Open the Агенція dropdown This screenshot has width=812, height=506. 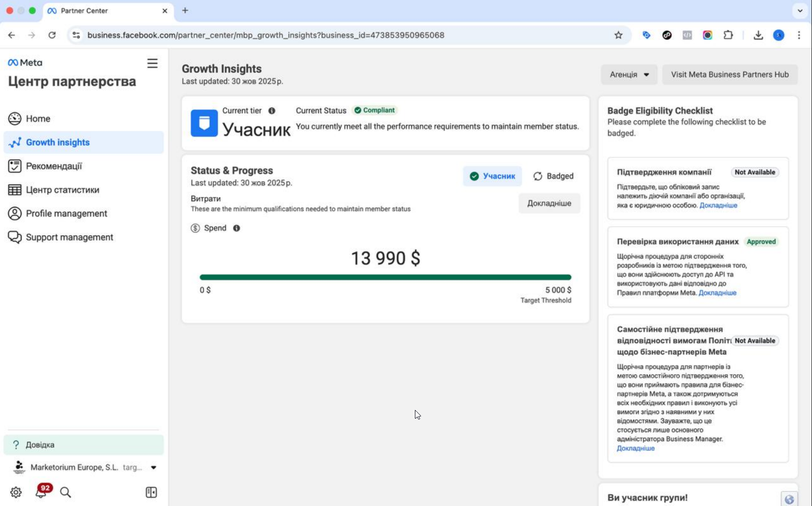pyautogui.click(x=629, y=75)
